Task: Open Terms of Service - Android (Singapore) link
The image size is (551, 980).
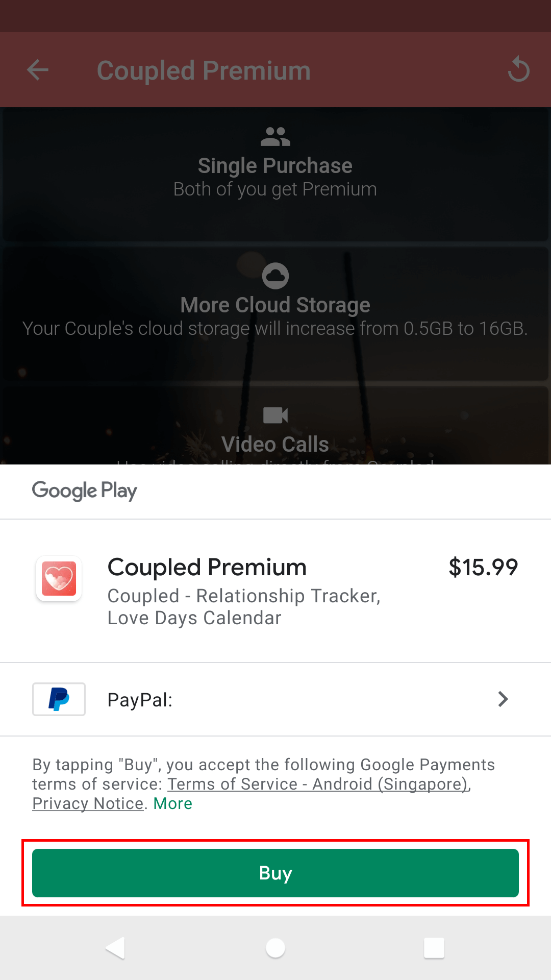Action: (318, 784)
